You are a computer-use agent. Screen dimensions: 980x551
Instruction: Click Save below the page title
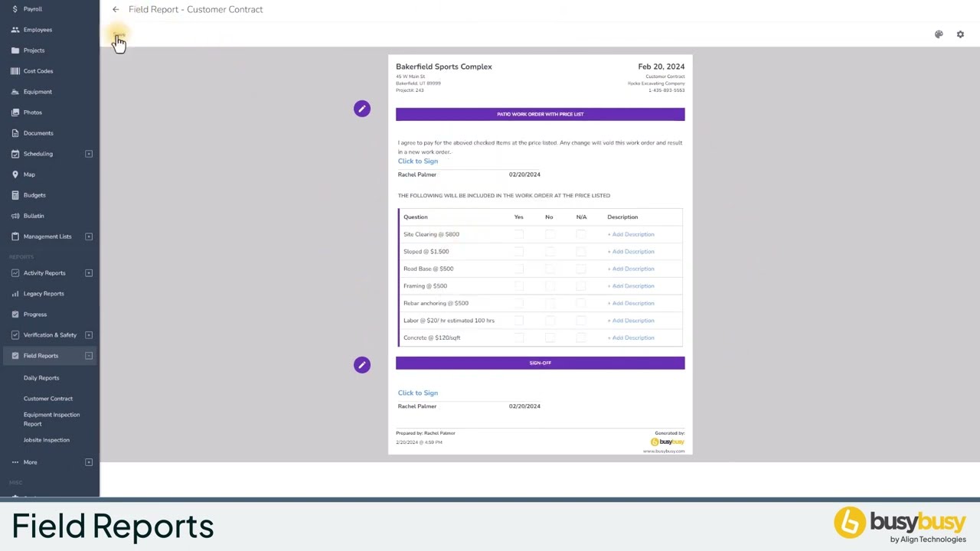(119, 35)
